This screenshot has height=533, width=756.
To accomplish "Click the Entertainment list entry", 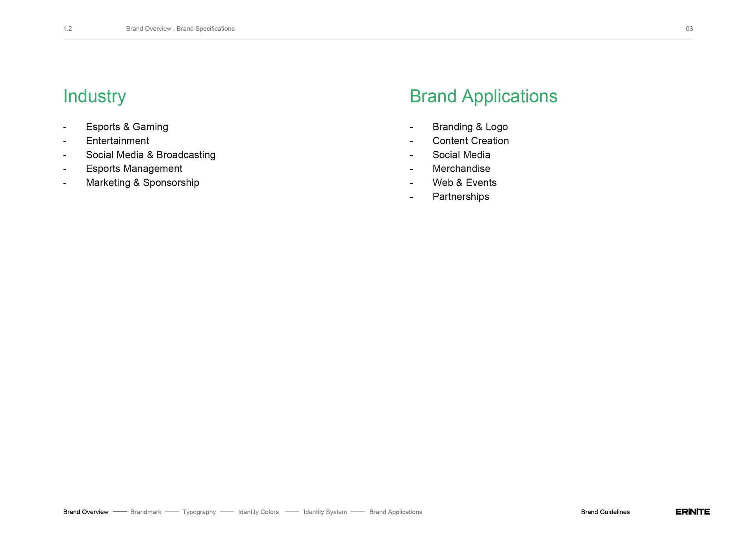I will point(117,141).
